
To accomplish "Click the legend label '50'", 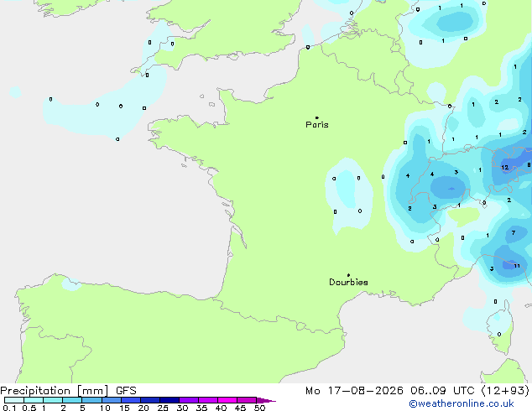I will [x=259, y=408].
